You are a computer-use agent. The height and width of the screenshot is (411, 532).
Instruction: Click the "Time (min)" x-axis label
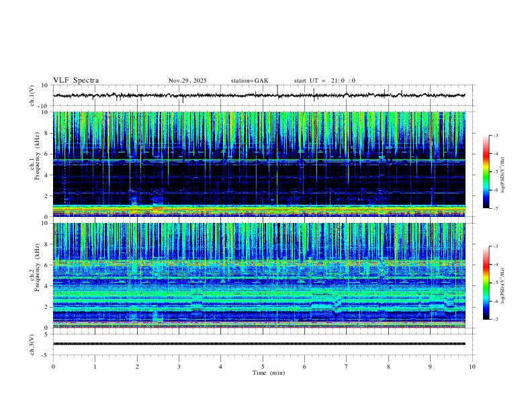coord(269,373)
